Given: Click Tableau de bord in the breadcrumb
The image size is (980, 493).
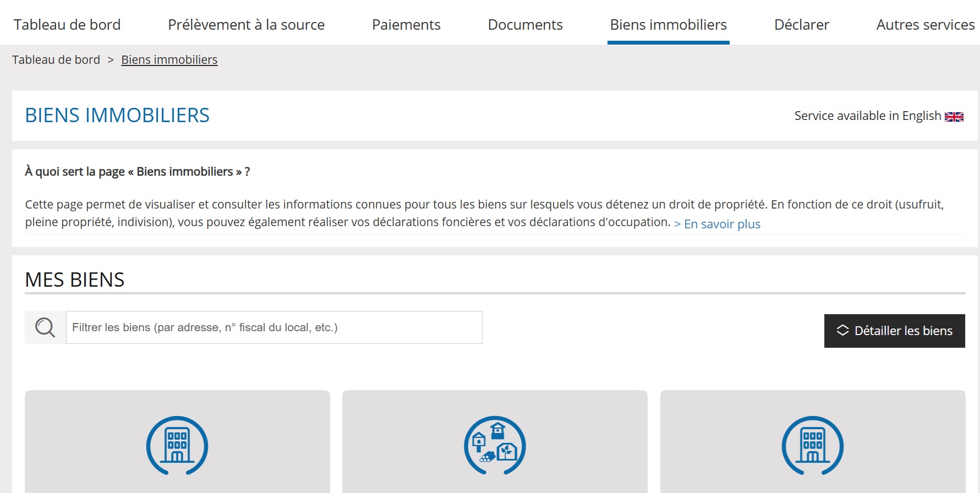Looking at the screenshot, I should 56,59.
